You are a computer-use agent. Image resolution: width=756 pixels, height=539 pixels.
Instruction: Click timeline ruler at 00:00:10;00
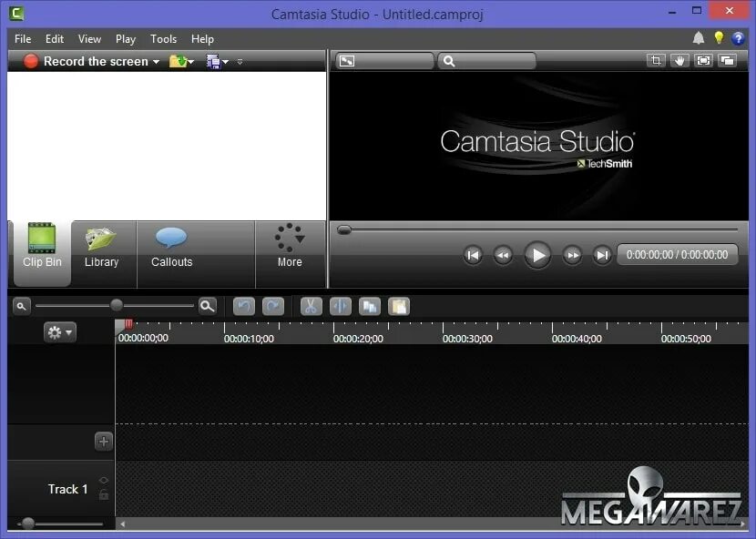[249, 339]
